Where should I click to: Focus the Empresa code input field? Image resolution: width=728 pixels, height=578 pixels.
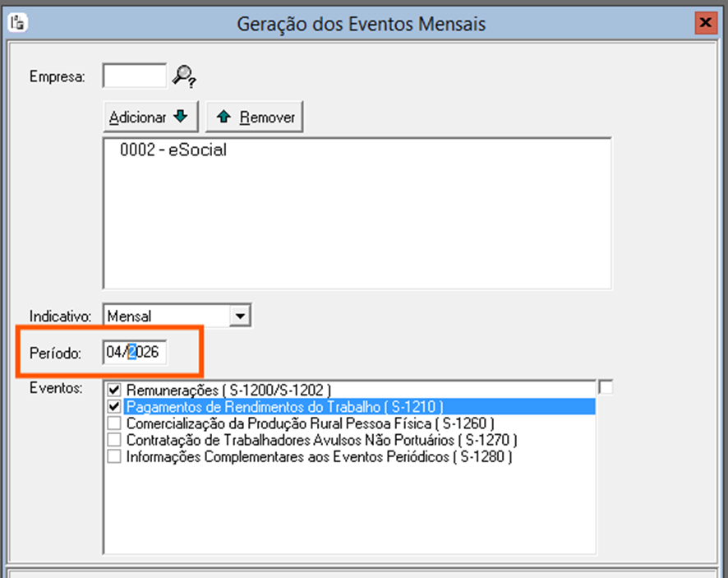pyautogui.click(x=135, y=76)
